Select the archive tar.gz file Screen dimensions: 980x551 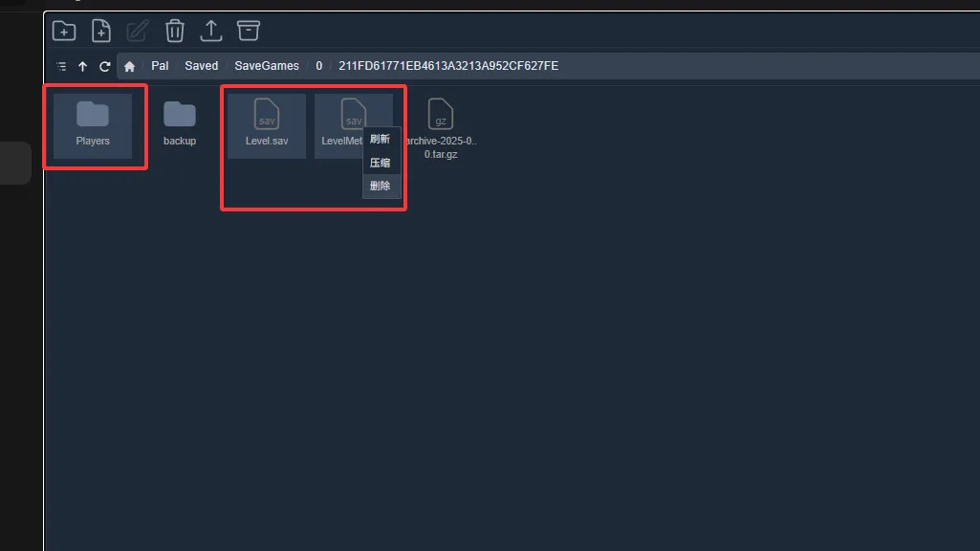tap(441, 128)
